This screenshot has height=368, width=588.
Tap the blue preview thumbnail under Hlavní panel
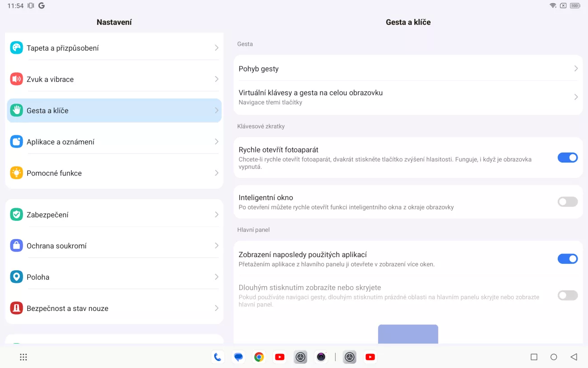click(408, 334)
